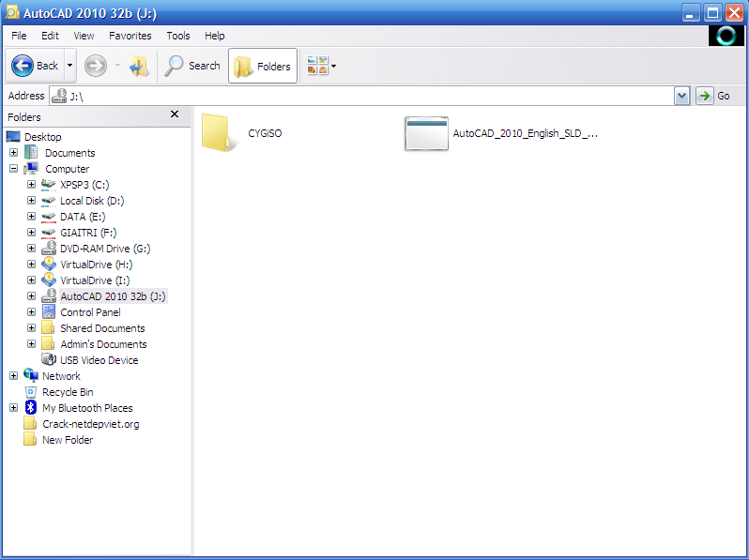The width and height of the screenshot is (749, 560).
Task: Expand the AutoCAD 2010 32b (J:) node
Action: (31, 296)
